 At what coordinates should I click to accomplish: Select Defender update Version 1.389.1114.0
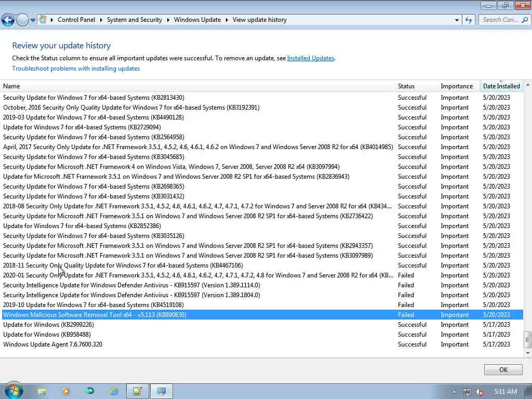(x=262, y=285)
